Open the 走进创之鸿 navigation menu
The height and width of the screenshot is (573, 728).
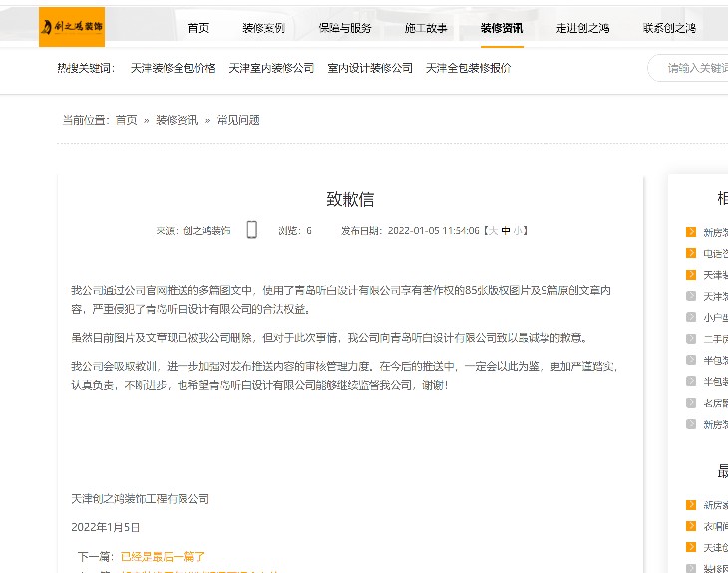point(583,28)
